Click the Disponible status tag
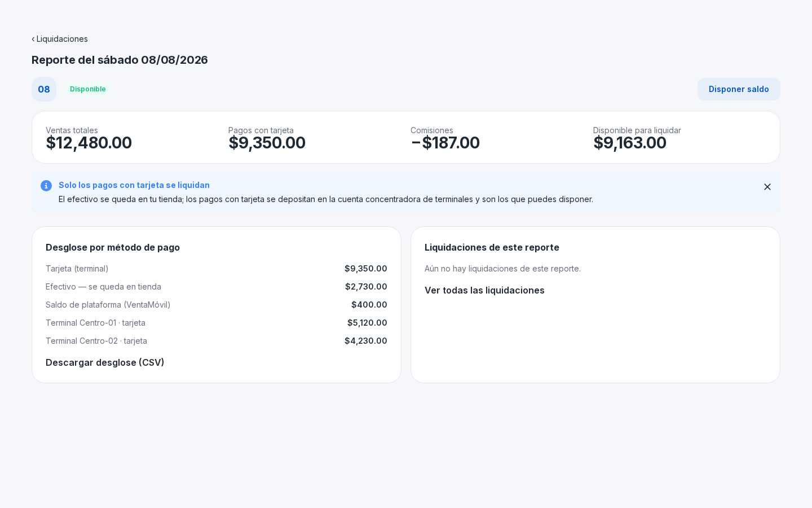 click(88, 89)
